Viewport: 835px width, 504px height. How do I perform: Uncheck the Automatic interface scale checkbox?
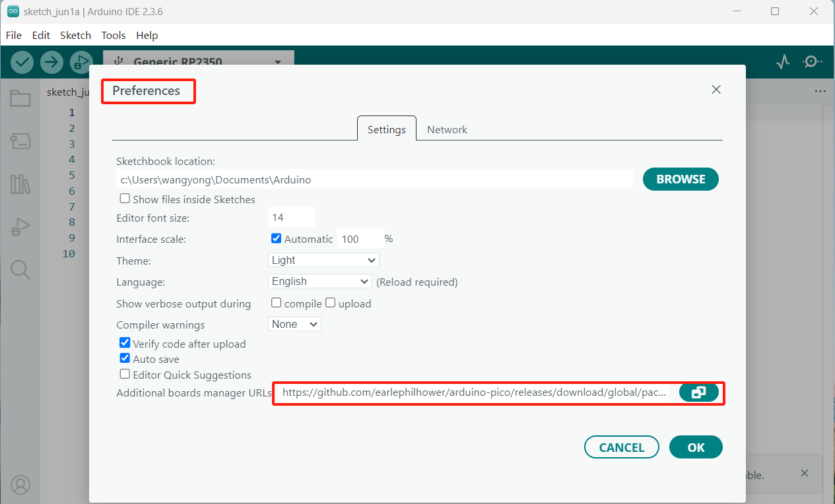coord(276,238)
